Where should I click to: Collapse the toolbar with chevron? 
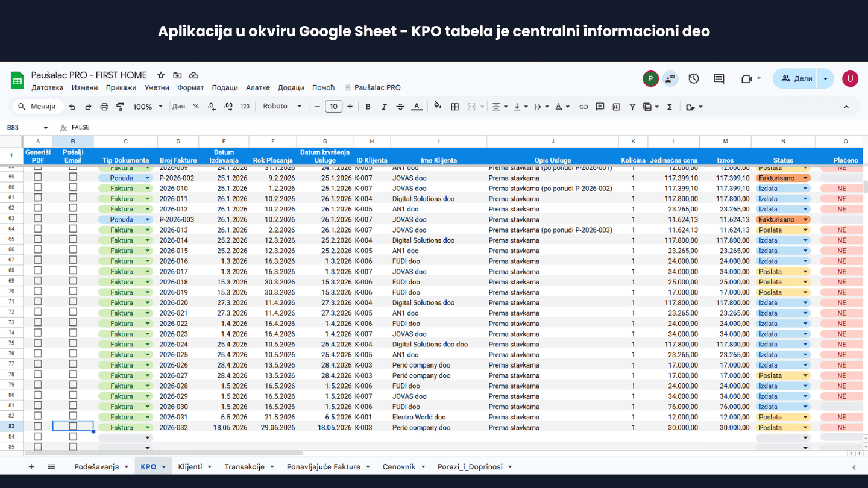point(846,107)
